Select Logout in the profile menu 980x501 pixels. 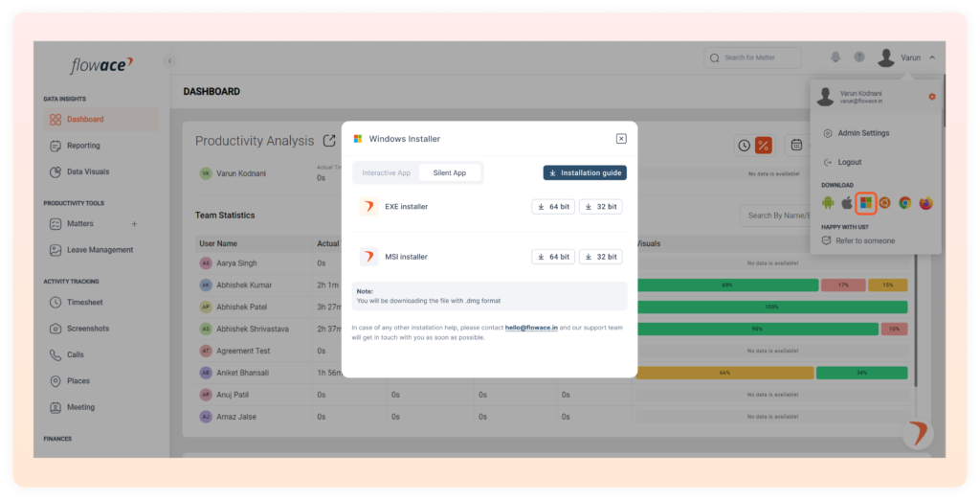[842, 163]
